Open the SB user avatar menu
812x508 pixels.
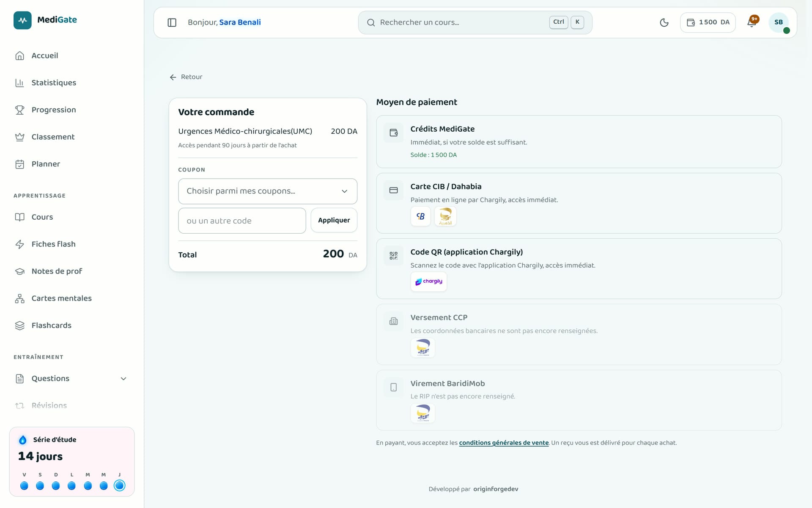point(779,22)
